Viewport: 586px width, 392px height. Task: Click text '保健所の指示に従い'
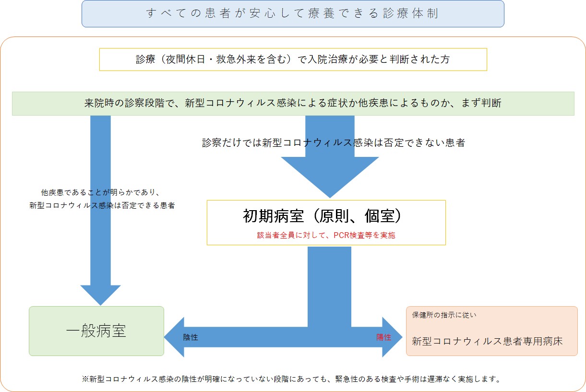(444, 315)
